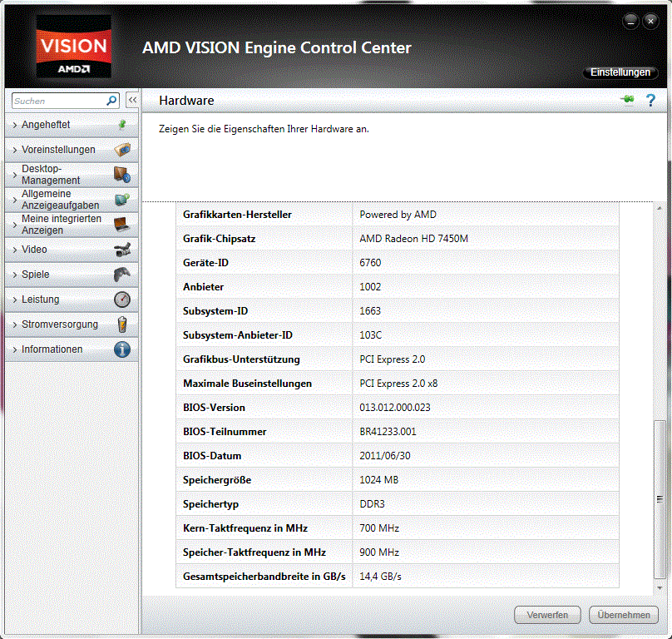Click the Voreinstellungen presets icon
The width and height of the screenshot is (672, 639).
(122, 150)
